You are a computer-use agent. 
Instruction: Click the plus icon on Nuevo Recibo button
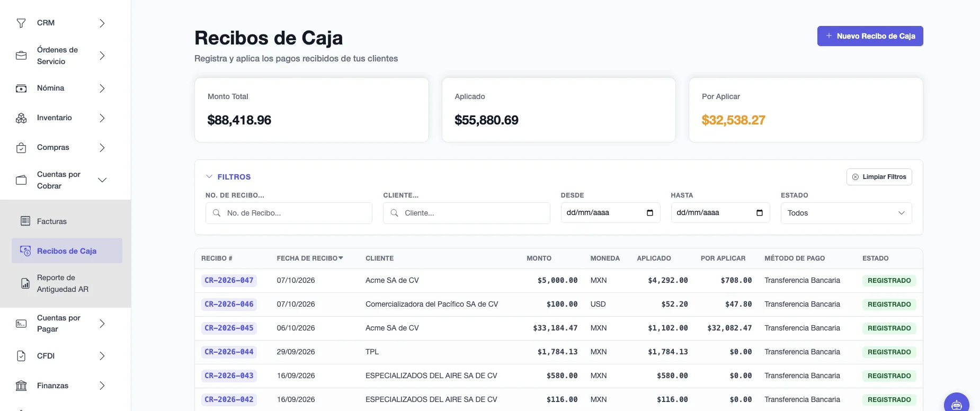pos(829,36)
